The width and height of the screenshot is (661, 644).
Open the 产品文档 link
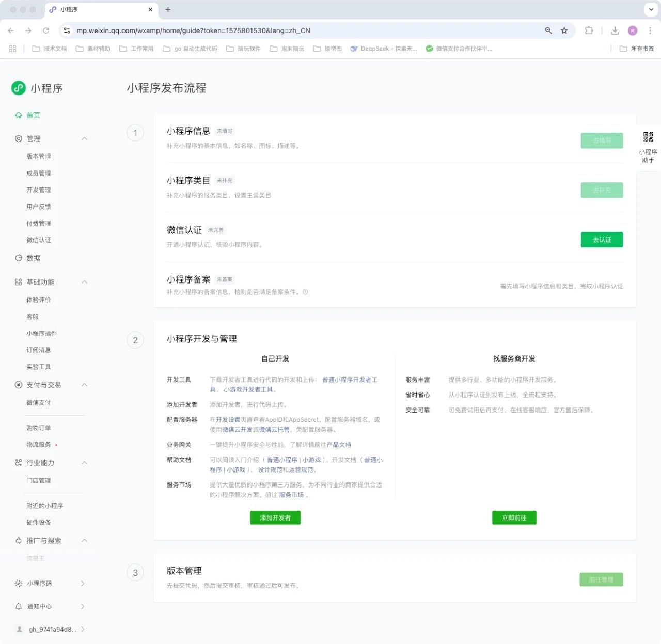click(x=339, y=445)
